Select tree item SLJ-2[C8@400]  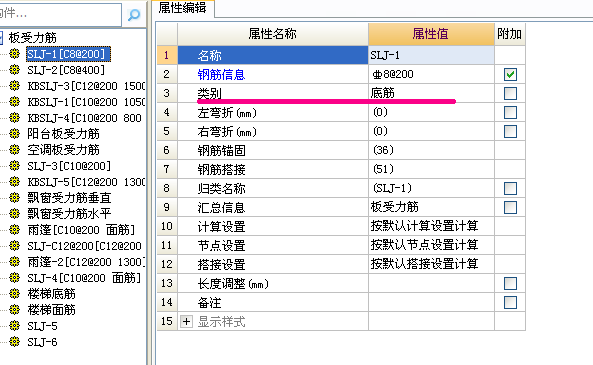point(66,70)
